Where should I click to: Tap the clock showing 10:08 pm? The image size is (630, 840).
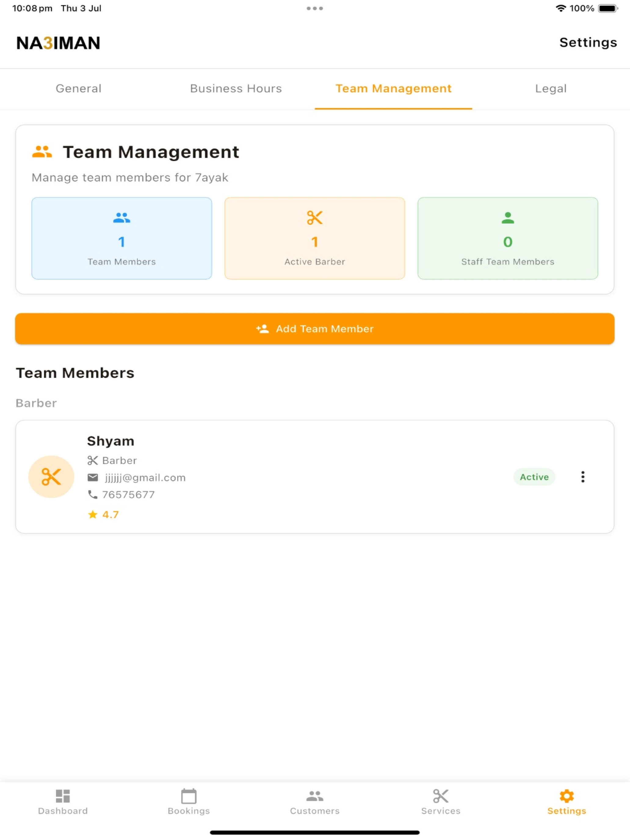point(32,8)
